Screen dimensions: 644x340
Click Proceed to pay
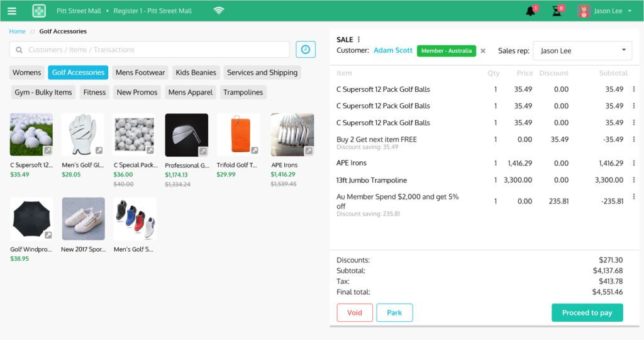587,313
